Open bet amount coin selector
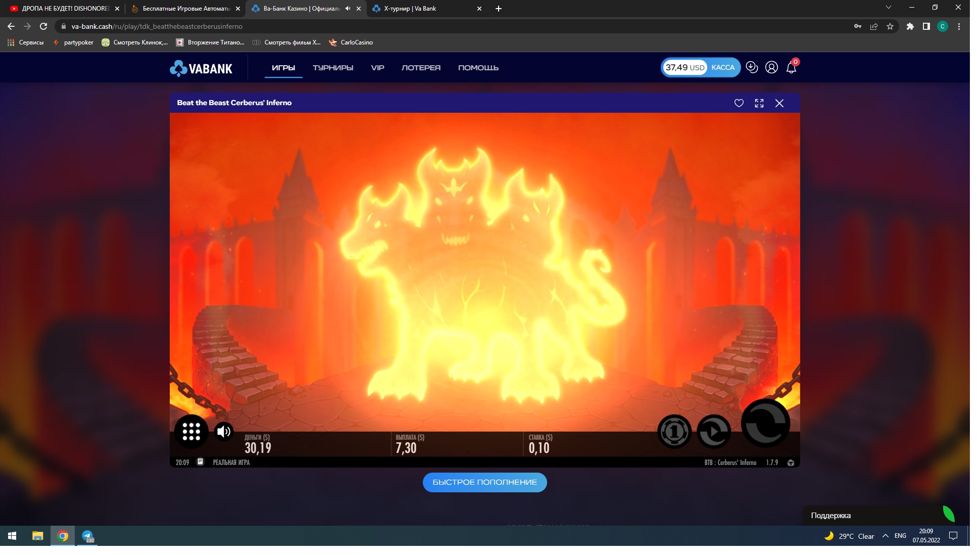 pos(674,431)
